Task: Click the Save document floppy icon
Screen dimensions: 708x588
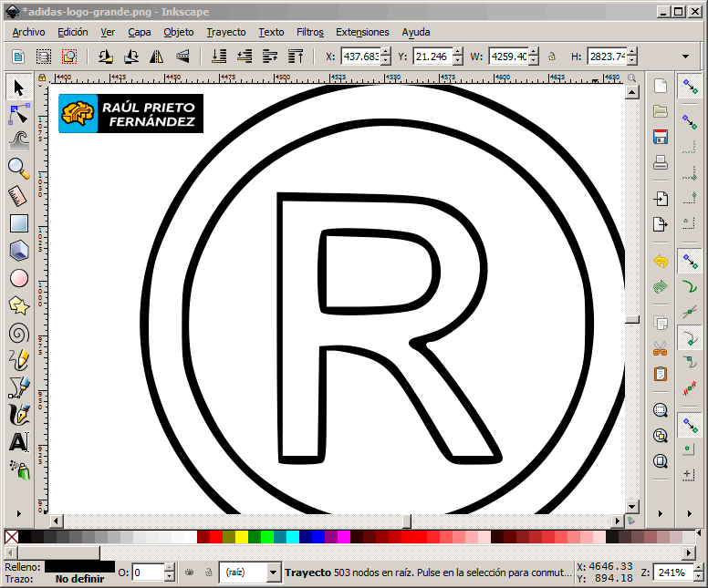Action: 661,138
